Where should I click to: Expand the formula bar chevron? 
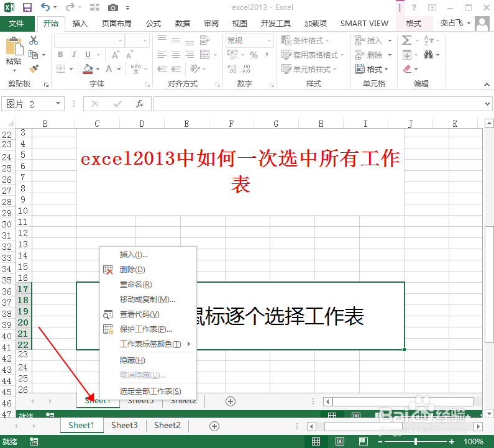click(x=487, y=104)
